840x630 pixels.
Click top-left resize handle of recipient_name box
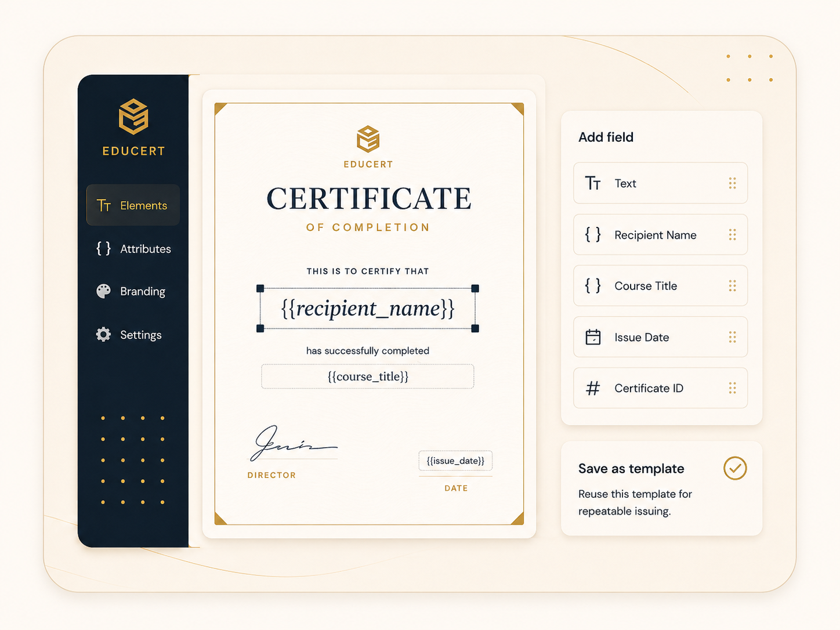coord(260,288)
